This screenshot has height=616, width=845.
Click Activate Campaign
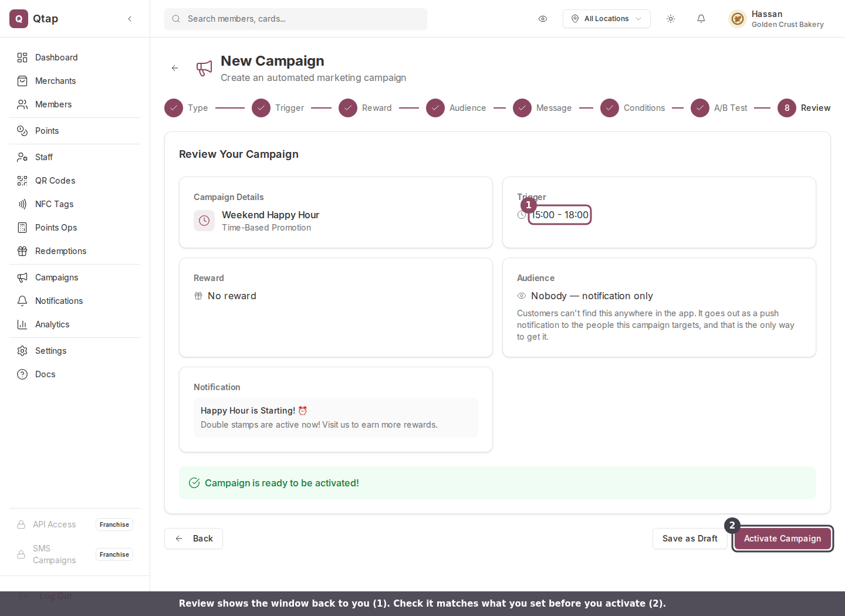tap(783, 539)
